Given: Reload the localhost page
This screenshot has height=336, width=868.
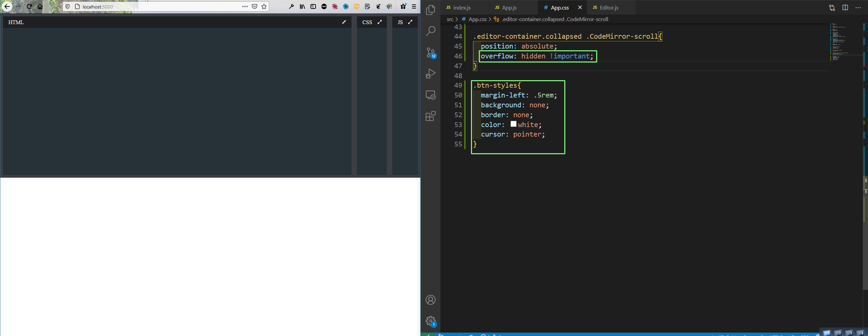Looking at the screenshot, I should (29, 6).
